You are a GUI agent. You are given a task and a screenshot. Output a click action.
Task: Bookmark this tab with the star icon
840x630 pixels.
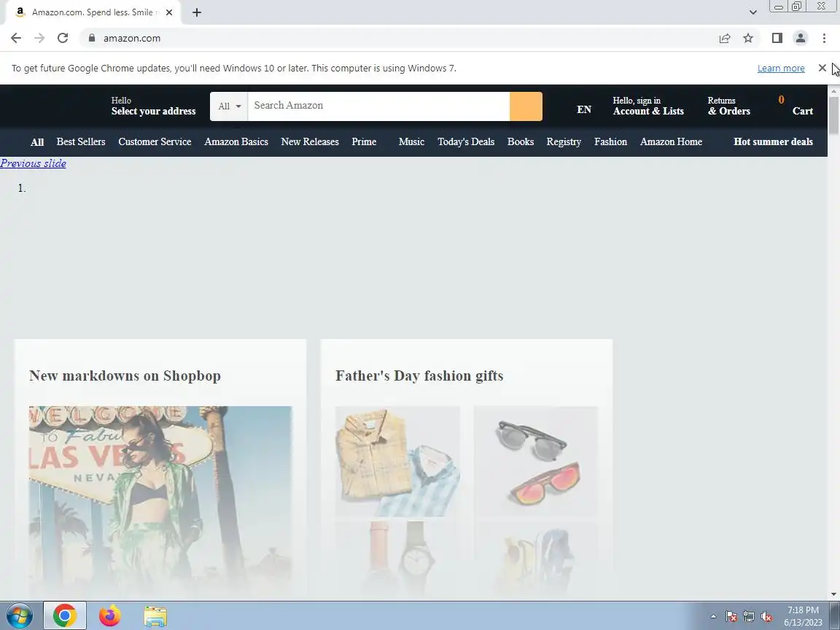pos(748,38)
